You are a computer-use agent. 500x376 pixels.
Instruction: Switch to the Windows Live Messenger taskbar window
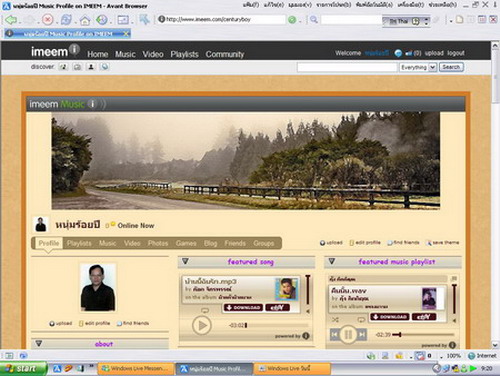pos(135,368)
